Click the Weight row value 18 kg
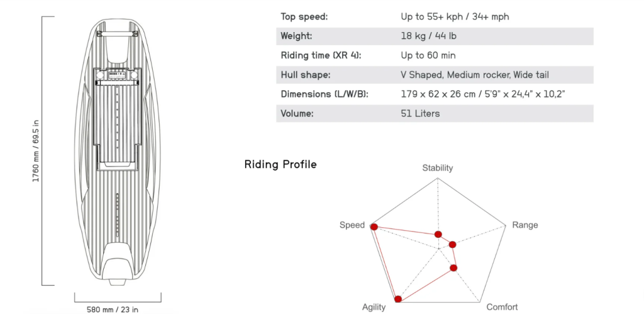 [428, 36]
